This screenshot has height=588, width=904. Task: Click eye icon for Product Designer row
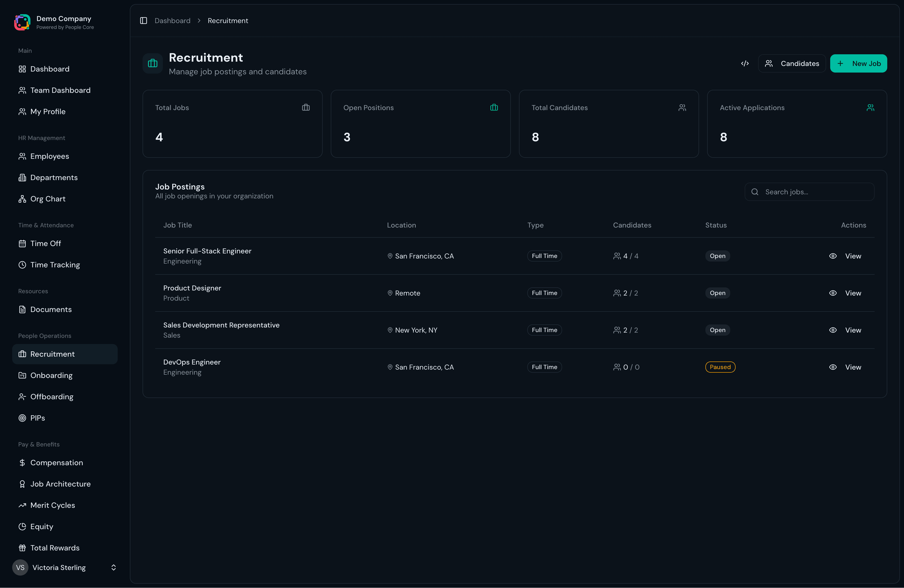tap(832, 293)
